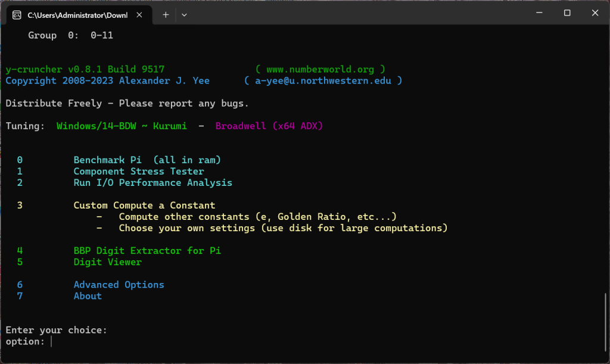Close the current terminal tab

coord(139,15)
